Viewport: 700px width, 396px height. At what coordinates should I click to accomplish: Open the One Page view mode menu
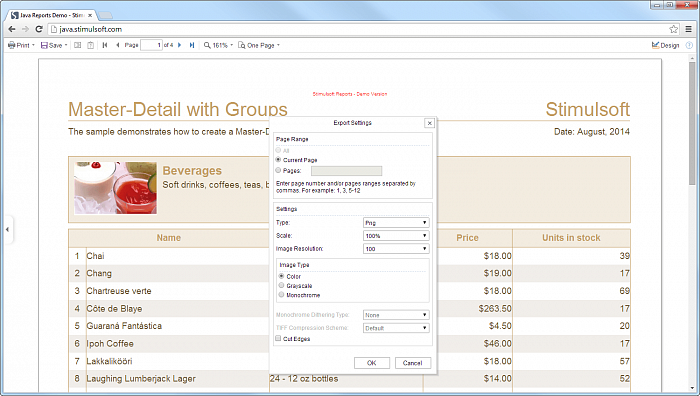pos(259,45)
